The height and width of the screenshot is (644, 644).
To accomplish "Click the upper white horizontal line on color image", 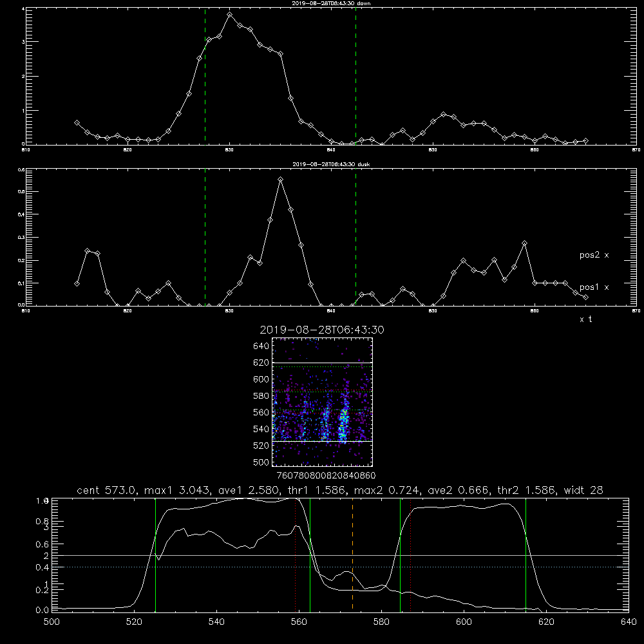I will (x=322, y=363).
